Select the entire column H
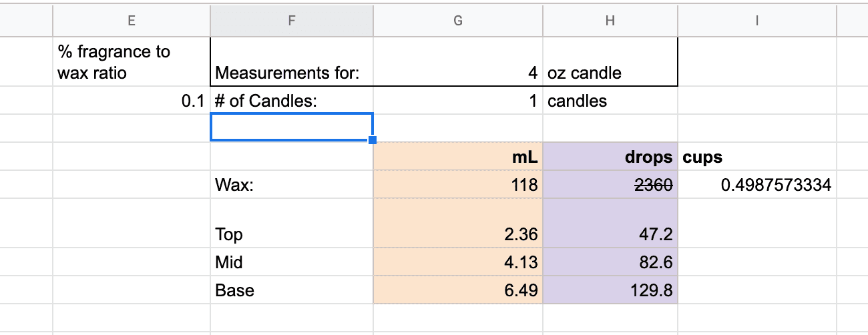Image resolution: width=868 pixels, height=335 pixels. (x=610, y=21)
